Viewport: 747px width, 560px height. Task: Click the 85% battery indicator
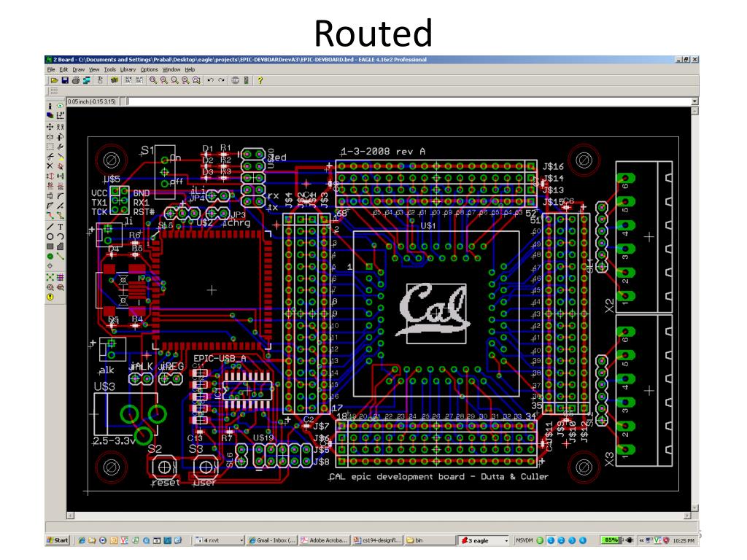[x=611, y=540]
